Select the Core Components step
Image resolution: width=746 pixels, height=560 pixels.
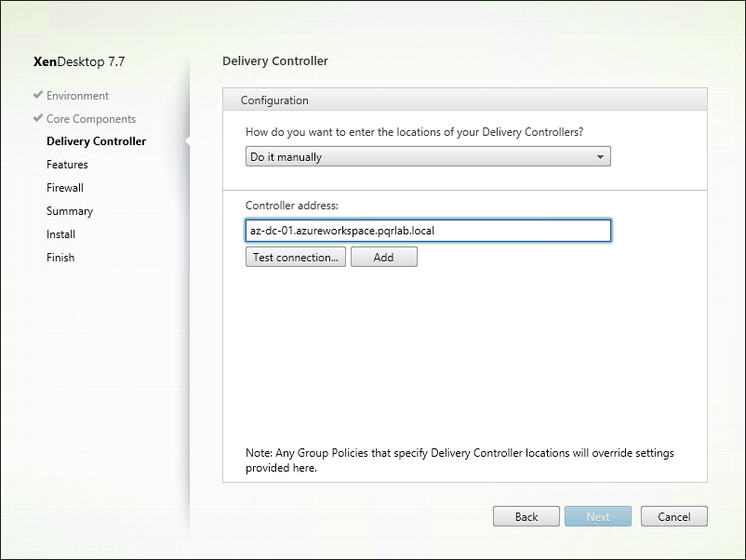[91, 119]
